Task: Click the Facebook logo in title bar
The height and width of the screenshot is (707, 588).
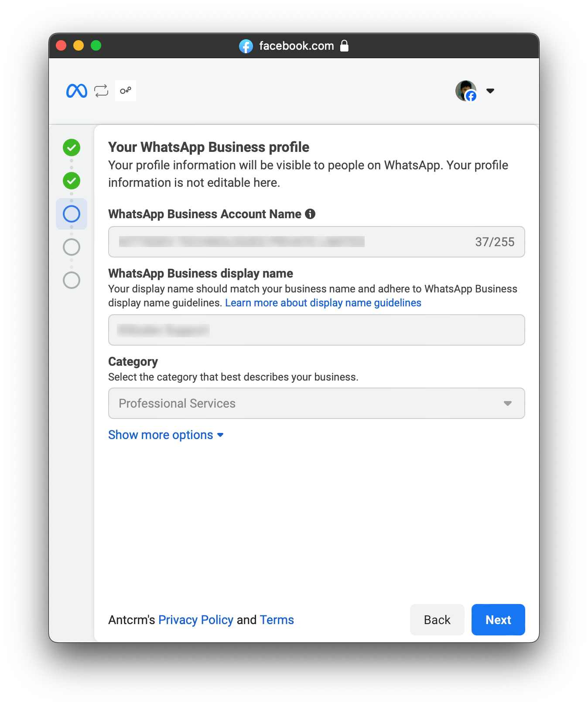Action: click(246, 46)
